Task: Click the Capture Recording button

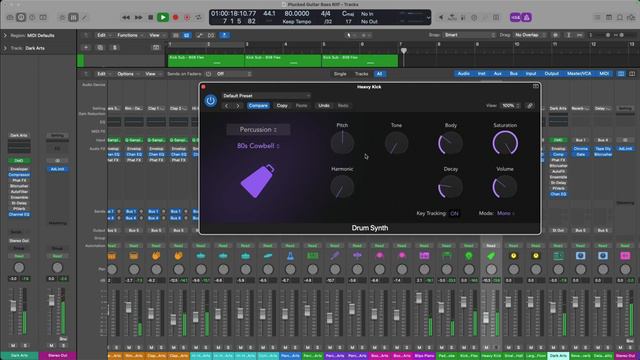Action: 187,18
